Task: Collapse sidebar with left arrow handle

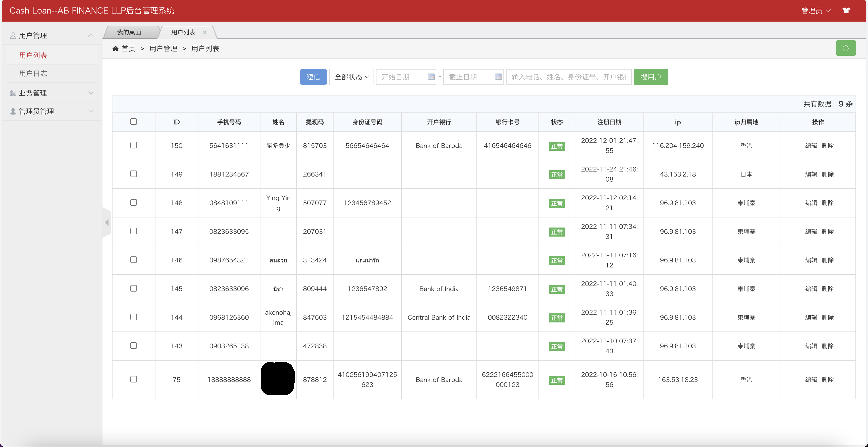Action: 107,222
